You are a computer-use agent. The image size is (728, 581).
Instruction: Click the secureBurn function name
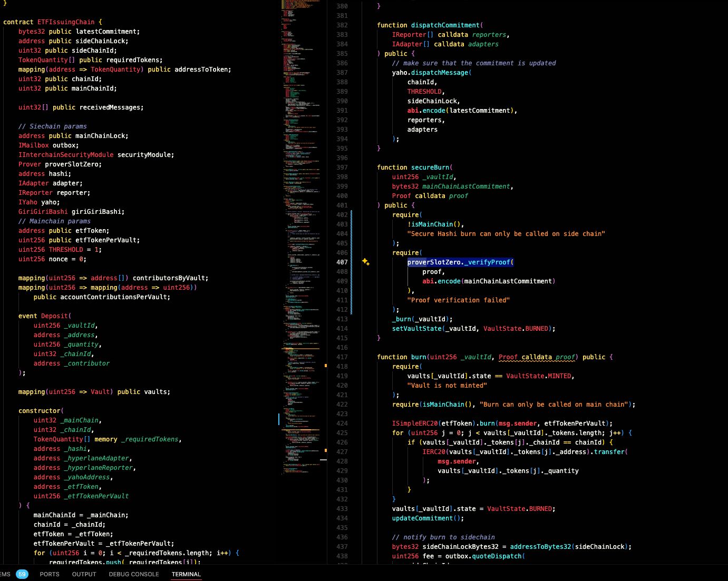tap(430, 168)
